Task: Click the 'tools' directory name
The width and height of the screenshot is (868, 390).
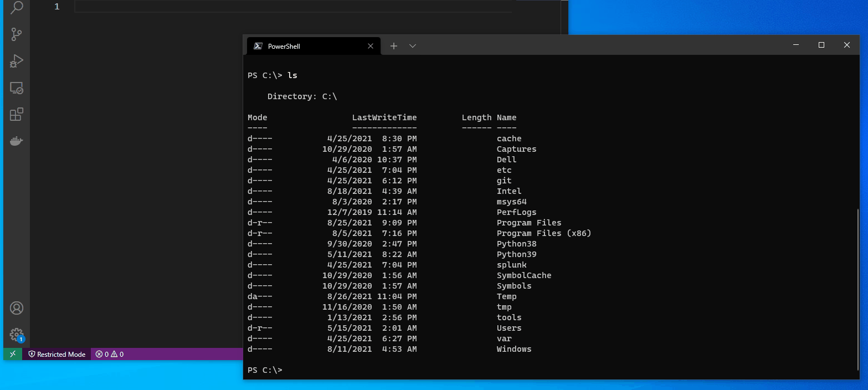Action: [509, 317]
